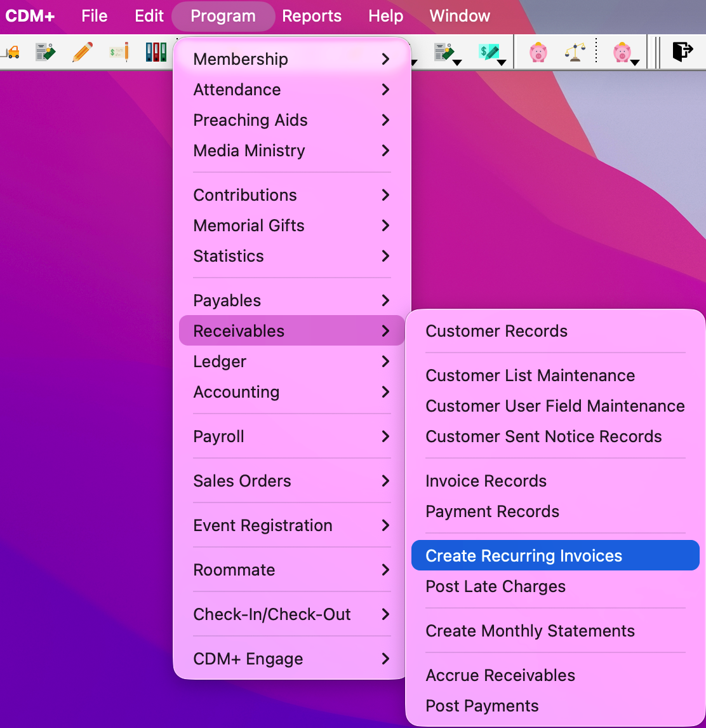Open dropdown arrow beside document-pen icon
Image resolution: width=706 pixels, height=728 pixels.
(457, 62)
